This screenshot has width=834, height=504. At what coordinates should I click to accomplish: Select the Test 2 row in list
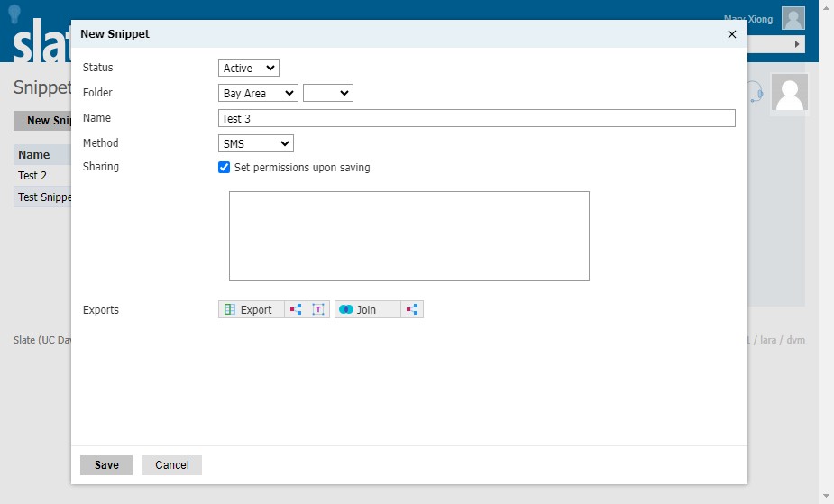tap(42, 176)
